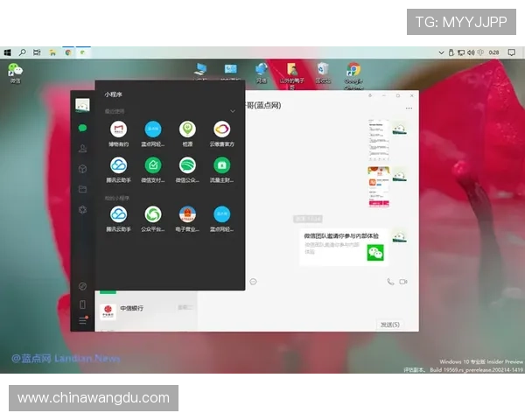Open the chat info three-dots menu
Screen dimensions: 525x420
point(409,108)
